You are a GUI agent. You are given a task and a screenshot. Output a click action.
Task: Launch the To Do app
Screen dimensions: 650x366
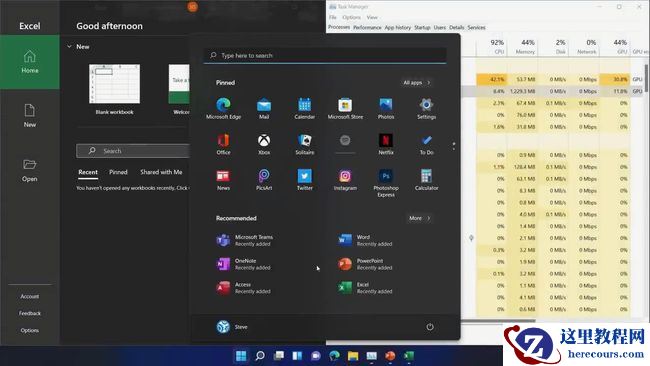[x=426, y=144]
